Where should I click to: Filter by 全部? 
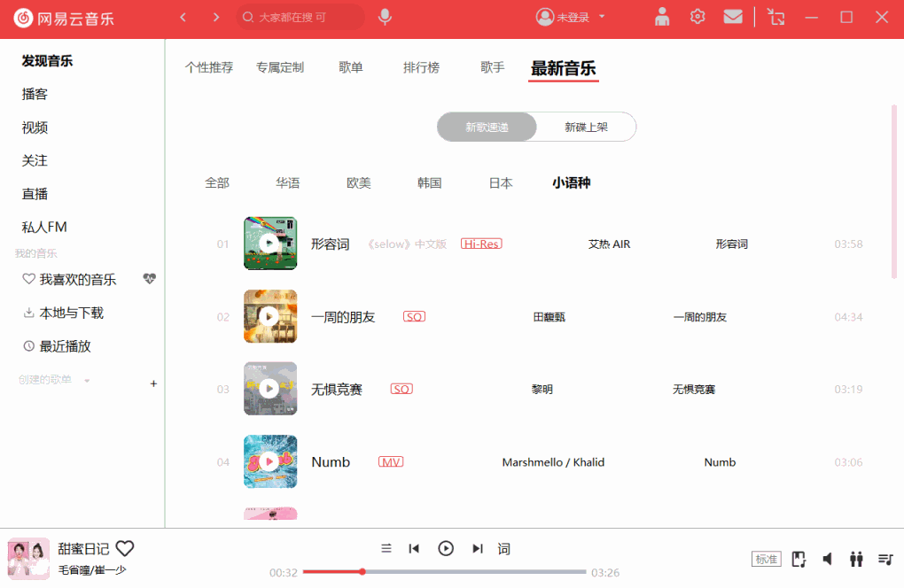217,183
